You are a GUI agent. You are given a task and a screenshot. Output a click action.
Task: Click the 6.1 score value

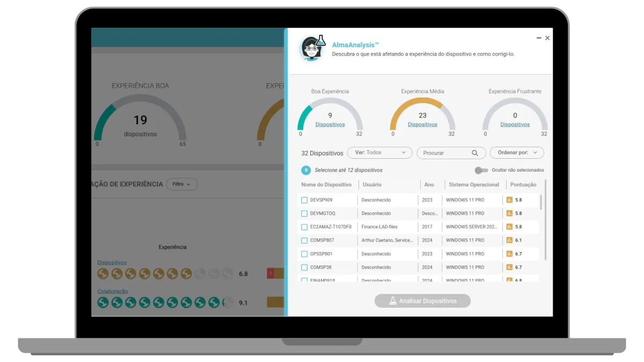(x=518, y=240)
